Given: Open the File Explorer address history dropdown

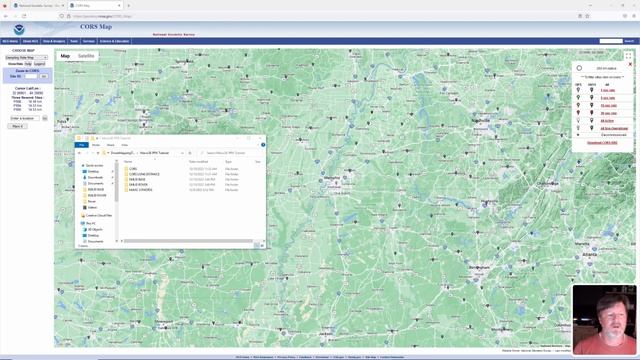Looking at the screenshot, I should 182,153.
